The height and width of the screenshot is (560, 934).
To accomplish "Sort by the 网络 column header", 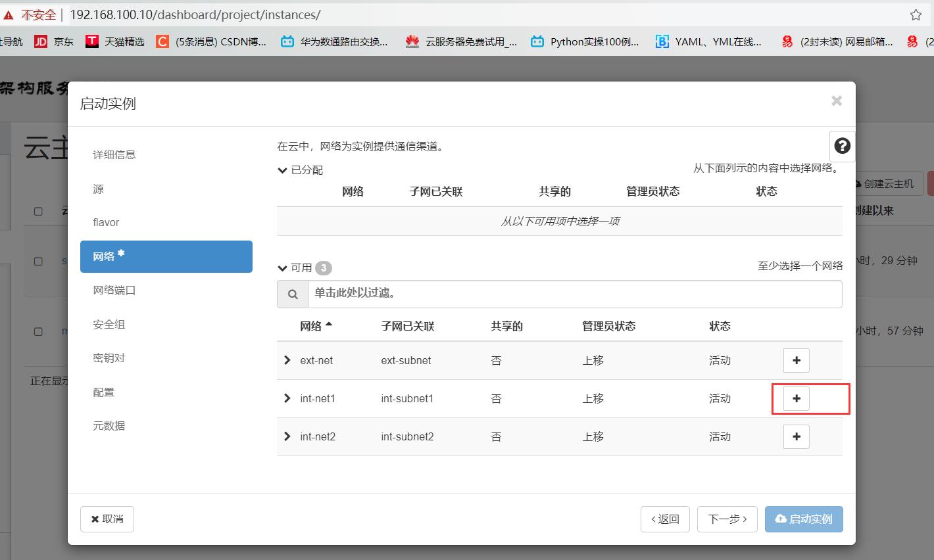I will click(316, 326).
